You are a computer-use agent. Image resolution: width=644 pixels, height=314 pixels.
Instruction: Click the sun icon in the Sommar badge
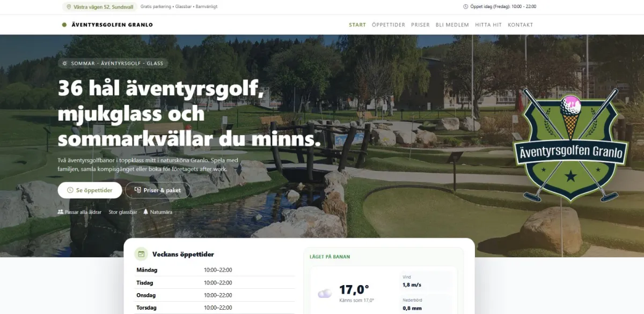point(65,63)
